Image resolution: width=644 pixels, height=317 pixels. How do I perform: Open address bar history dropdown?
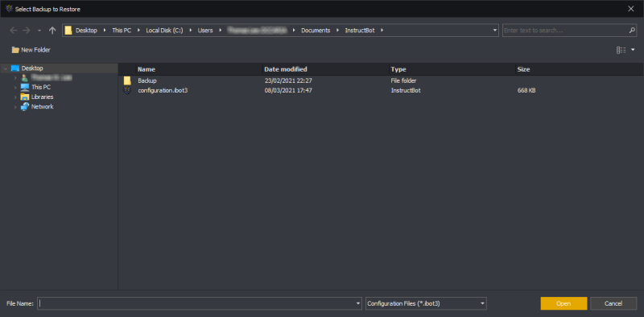(494, 31)
